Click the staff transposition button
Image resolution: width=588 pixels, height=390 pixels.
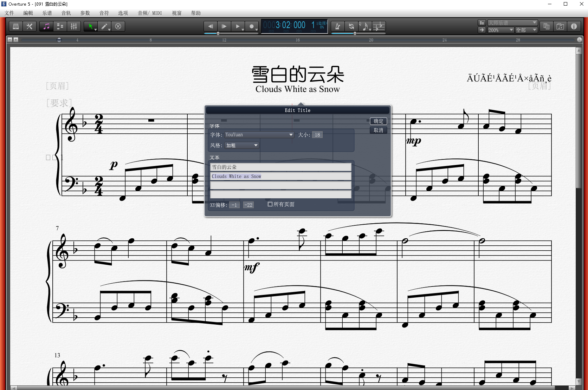tap(379, 26)
